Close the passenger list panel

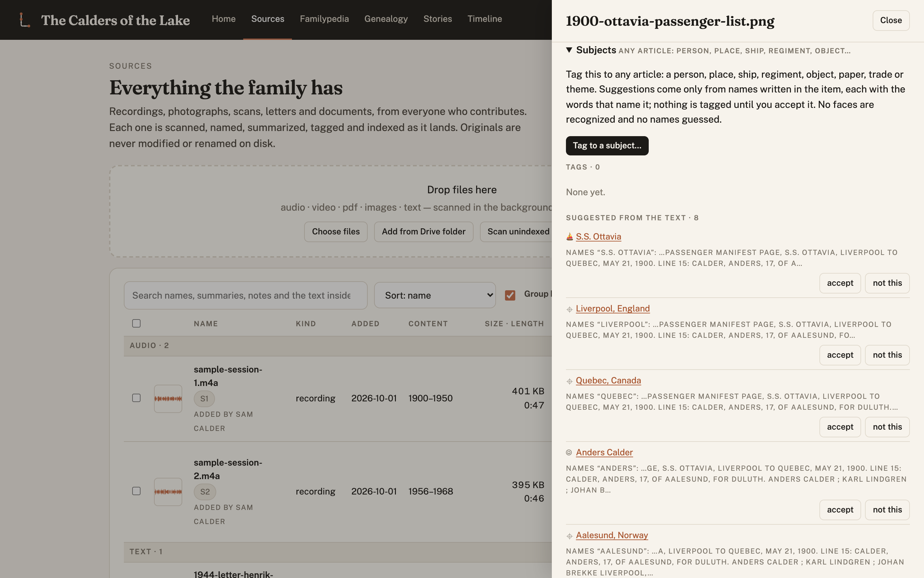[891, 20]
